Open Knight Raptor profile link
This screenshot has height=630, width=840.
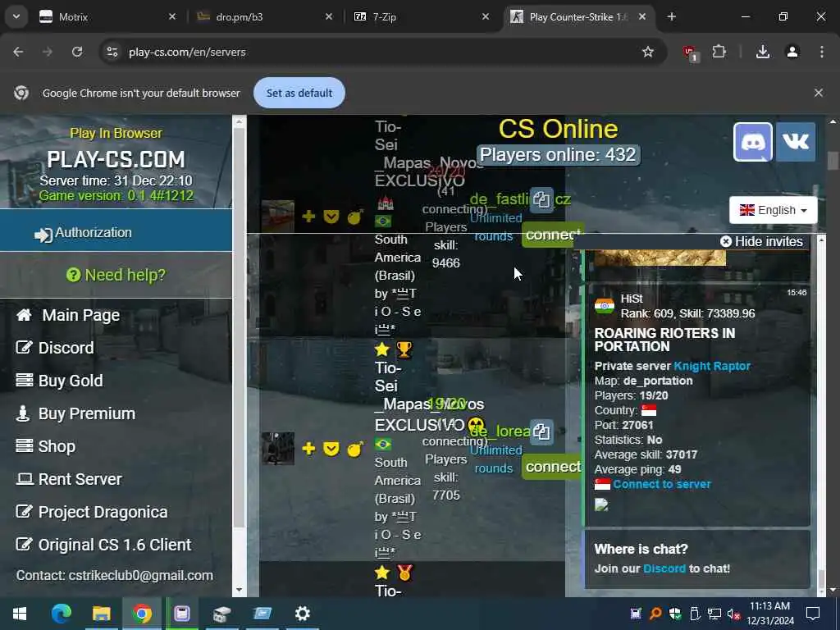coord(712,366)
